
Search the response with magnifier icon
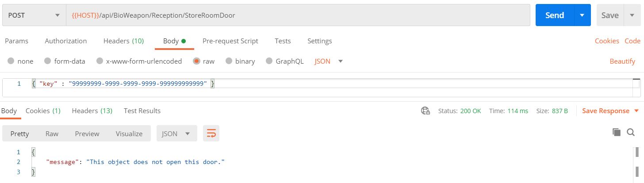click(631, 132)
